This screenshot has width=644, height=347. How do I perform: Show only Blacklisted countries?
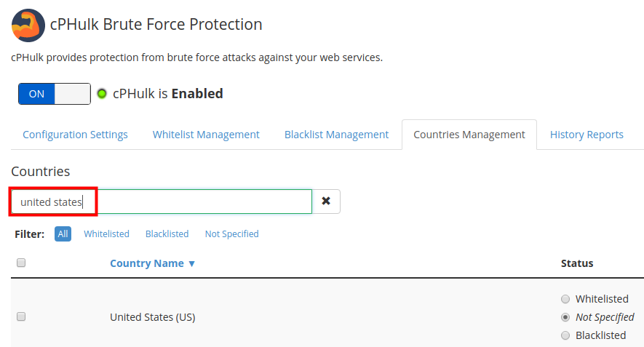(x=167, y=234)
